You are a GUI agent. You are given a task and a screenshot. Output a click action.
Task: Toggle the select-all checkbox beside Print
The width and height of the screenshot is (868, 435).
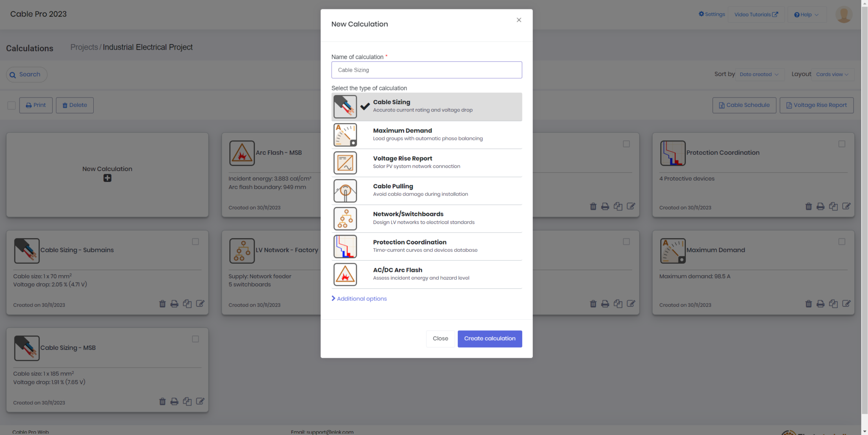pyautogui.click(x=11, y=106)
